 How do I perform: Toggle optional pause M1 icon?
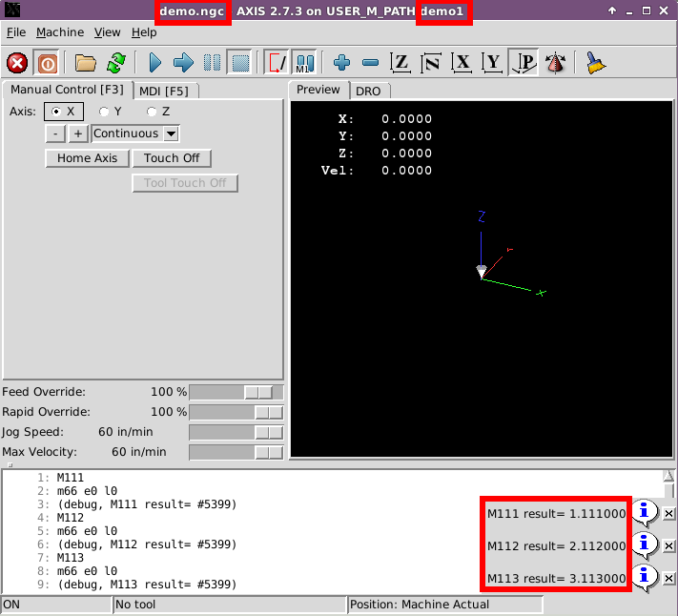point(305,63)
